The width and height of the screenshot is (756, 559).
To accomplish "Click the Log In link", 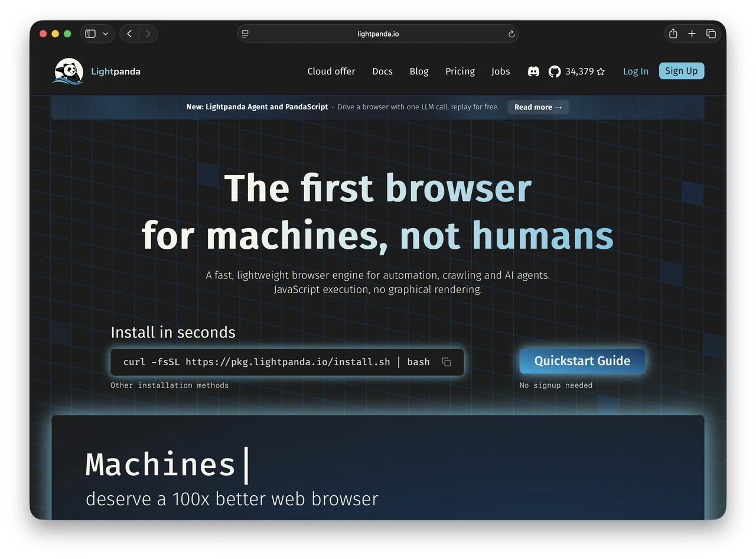I will (x=636, y=71).
